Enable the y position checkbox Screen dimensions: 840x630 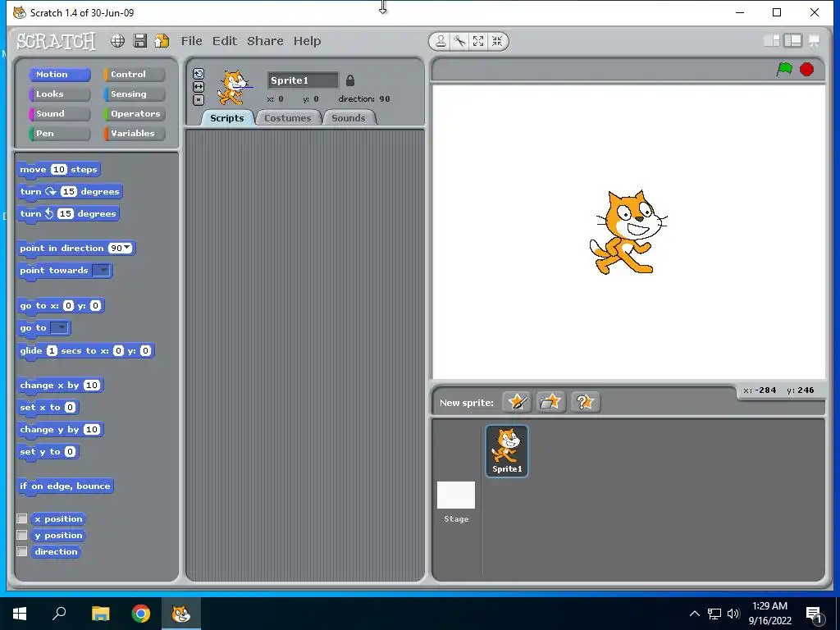tap(22, 535)
